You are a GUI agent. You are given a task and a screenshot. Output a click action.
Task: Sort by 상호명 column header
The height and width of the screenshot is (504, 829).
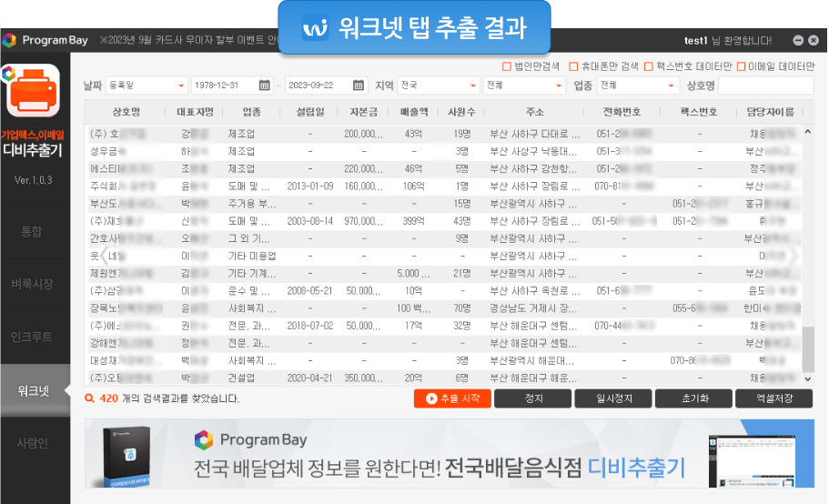[126, 112]
